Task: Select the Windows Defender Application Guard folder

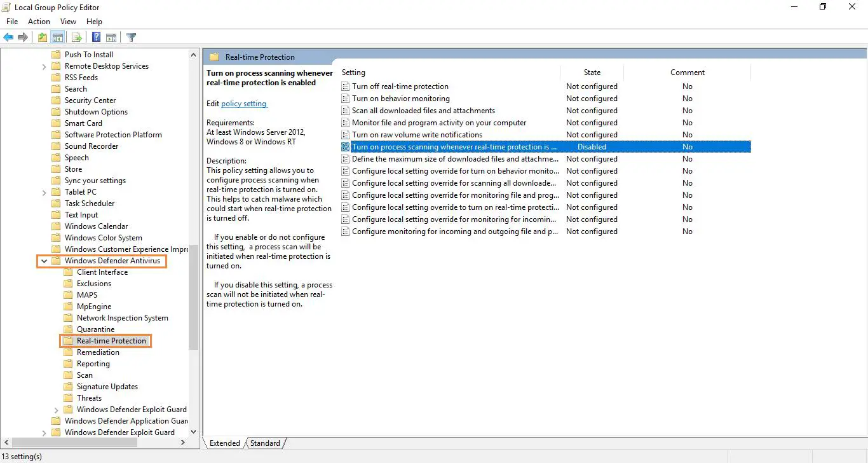Action: coord(126,421)
